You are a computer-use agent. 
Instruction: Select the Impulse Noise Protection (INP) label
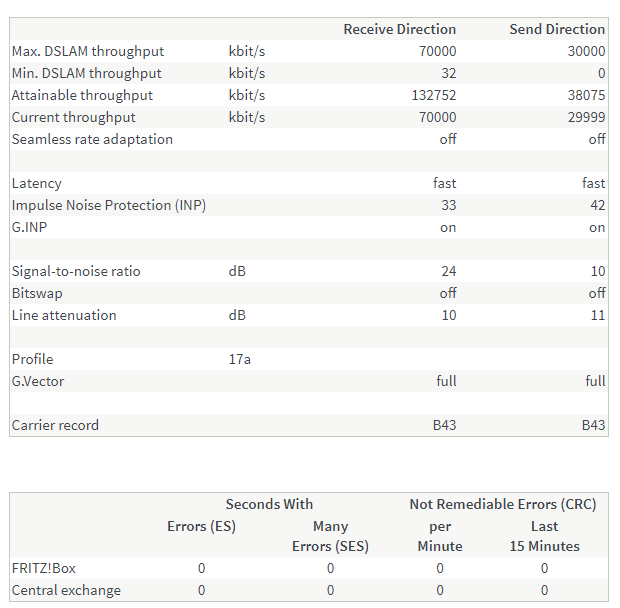109,205
